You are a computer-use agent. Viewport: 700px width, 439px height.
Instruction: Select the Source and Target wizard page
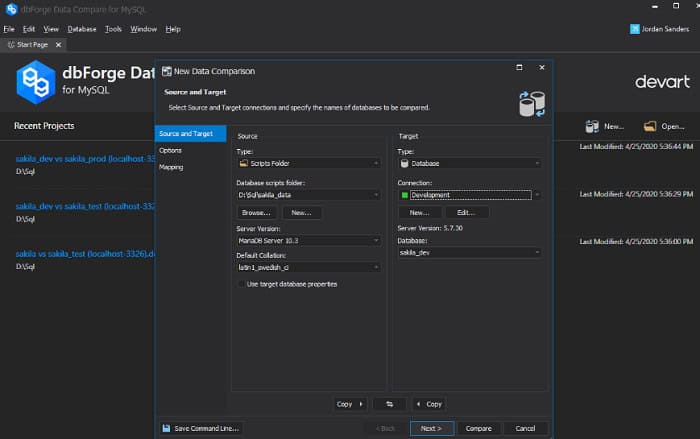[191, 134]
